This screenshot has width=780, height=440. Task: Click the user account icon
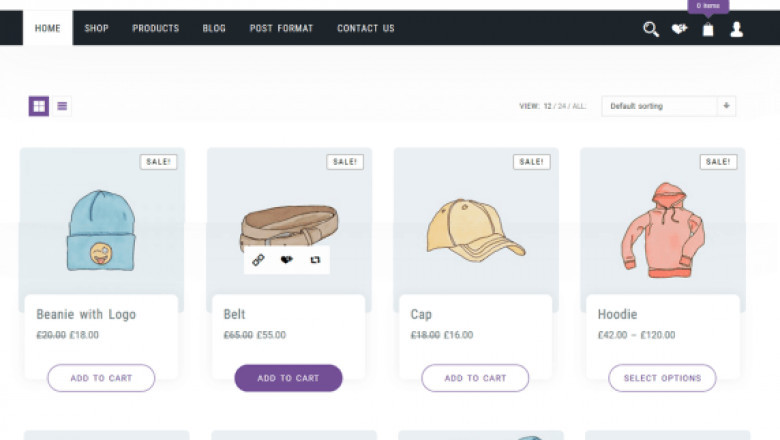(737, 29)
